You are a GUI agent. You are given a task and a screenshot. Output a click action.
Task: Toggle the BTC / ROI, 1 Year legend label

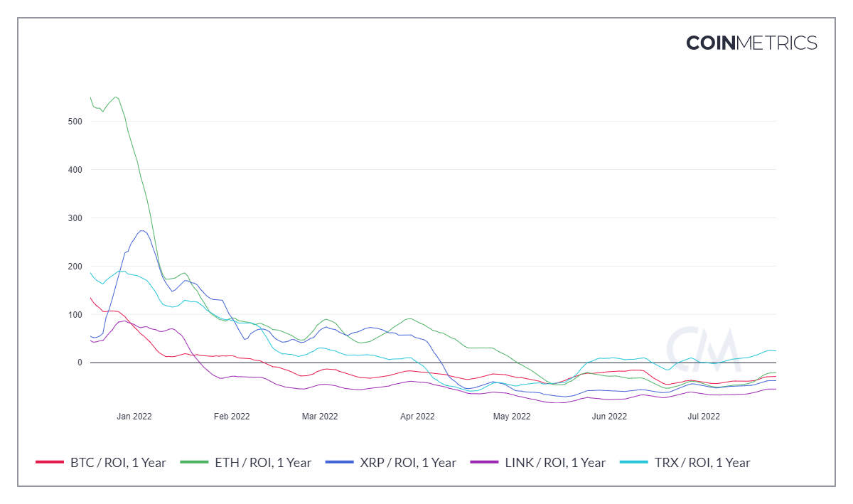point(118,463)
